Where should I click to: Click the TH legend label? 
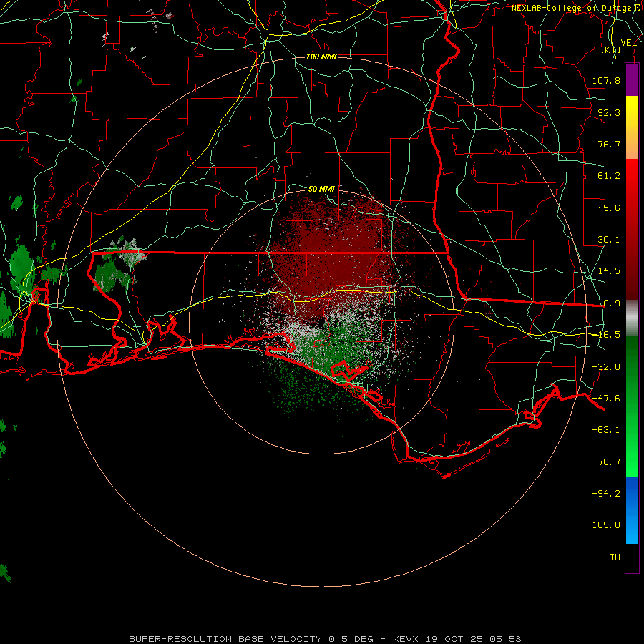pos(615,557)
